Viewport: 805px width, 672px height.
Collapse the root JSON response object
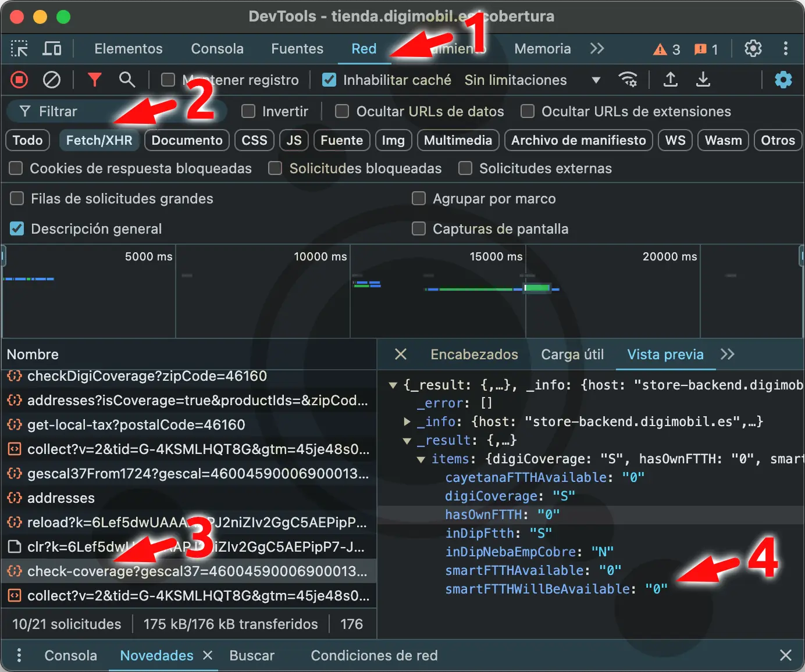pyautogui.click(x=393, y=385)
